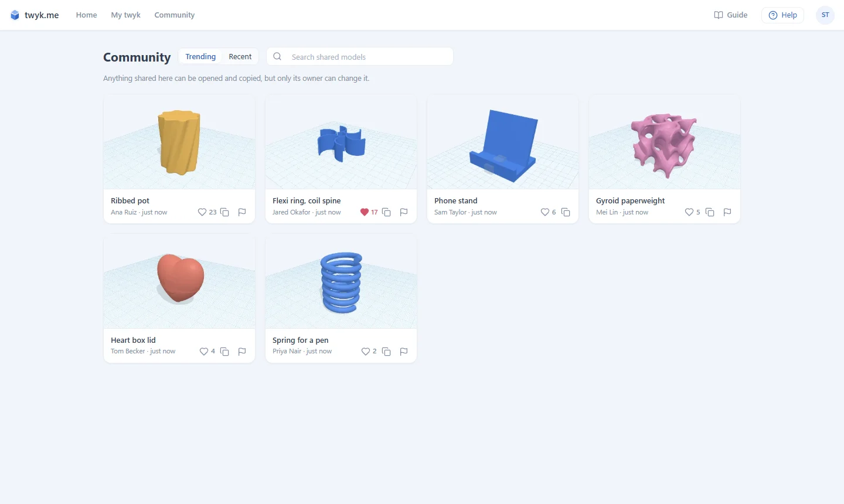Click the "Heart box lid" title text
Viewport: 844px width, 504px height.
(x=133, y=340)
